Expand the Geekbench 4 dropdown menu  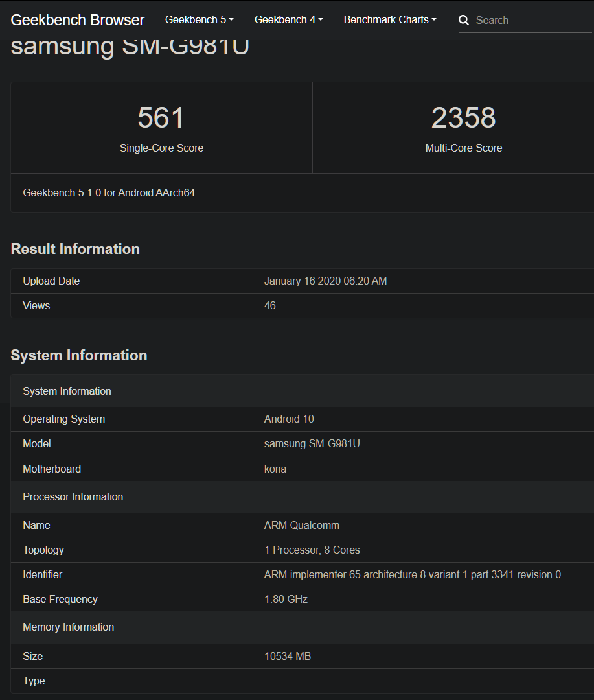pyautogui.click(x=288, y=19)
